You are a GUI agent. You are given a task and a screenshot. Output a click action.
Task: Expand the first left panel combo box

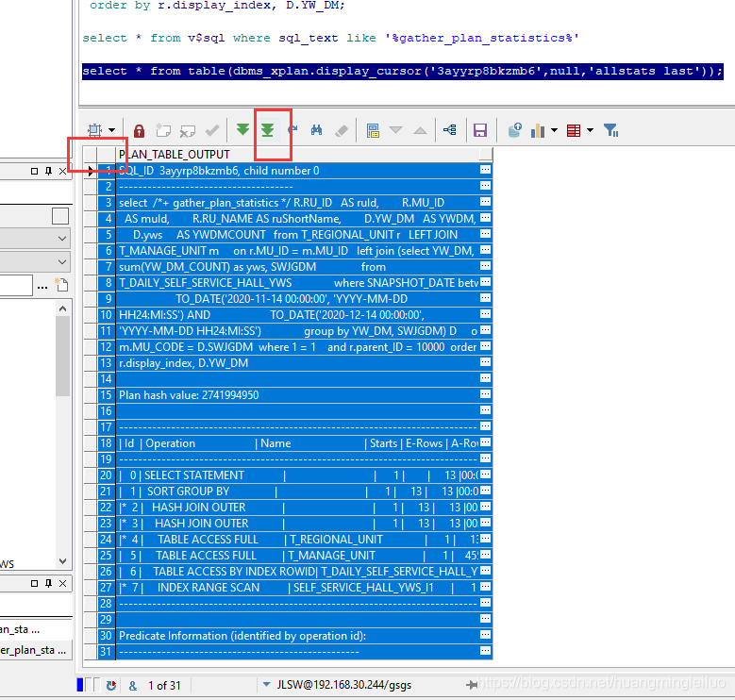[62, 239]
